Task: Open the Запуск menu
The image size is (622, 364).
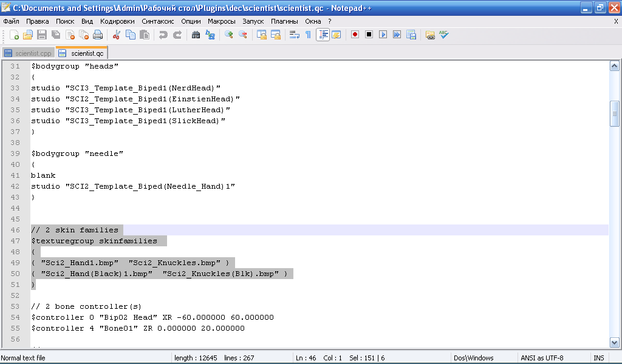Action: [253, 21]
